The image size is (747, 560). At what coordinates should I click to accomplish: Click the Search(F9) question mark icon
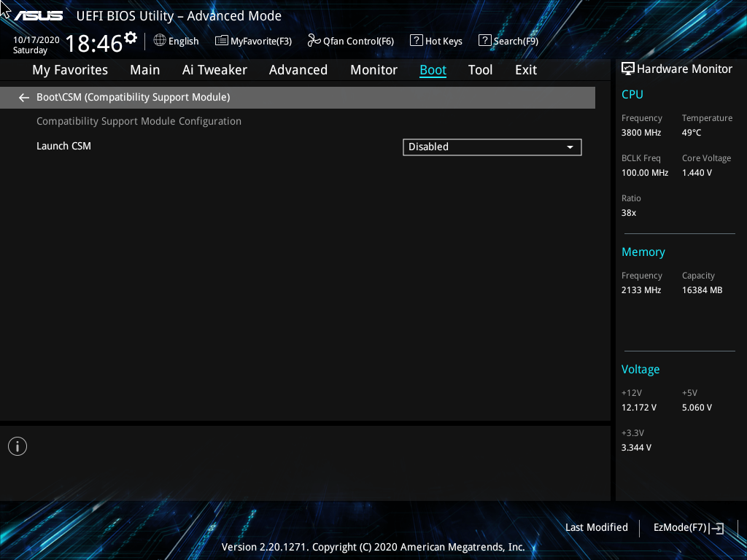484,40
